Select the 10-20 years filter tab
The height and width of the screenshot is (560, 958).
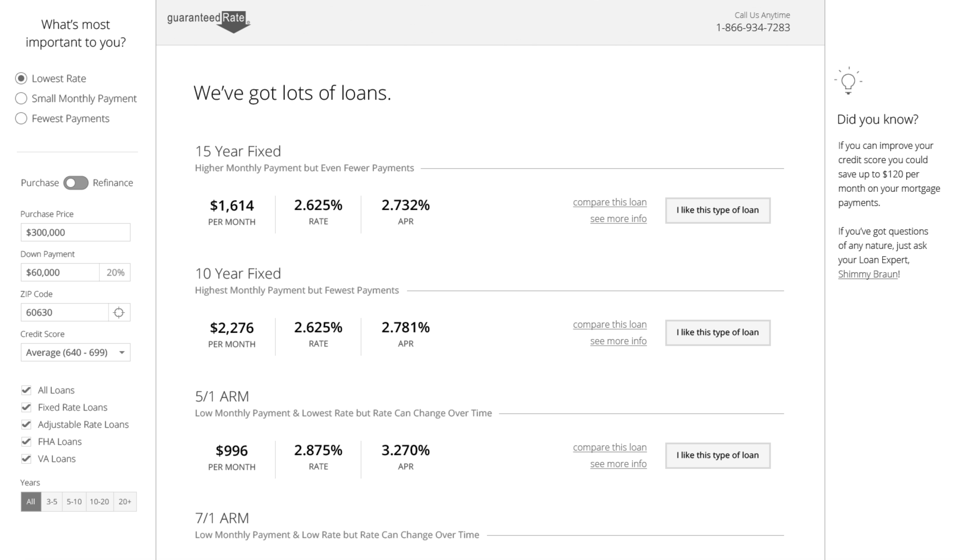[99, 501]
